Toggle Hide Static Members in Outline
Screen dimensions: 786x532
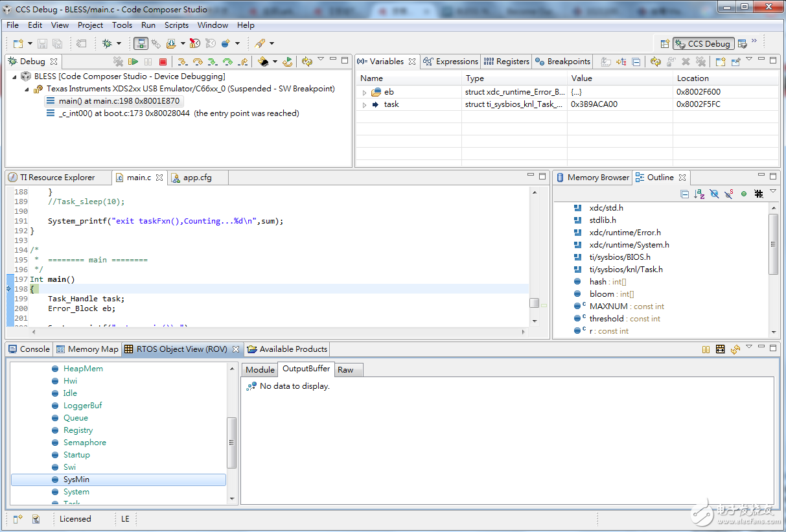pos(729,194)
